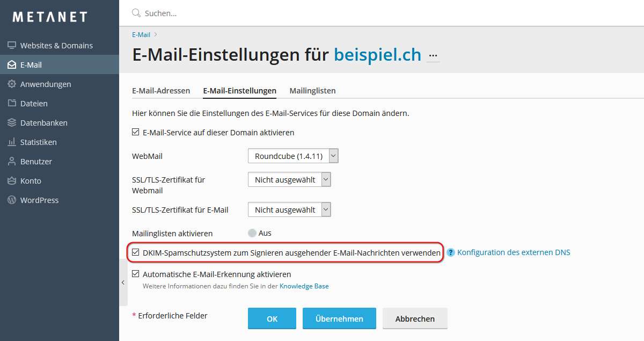Switch to the E-Mail-Adressen tab

(x=161, y=91)
